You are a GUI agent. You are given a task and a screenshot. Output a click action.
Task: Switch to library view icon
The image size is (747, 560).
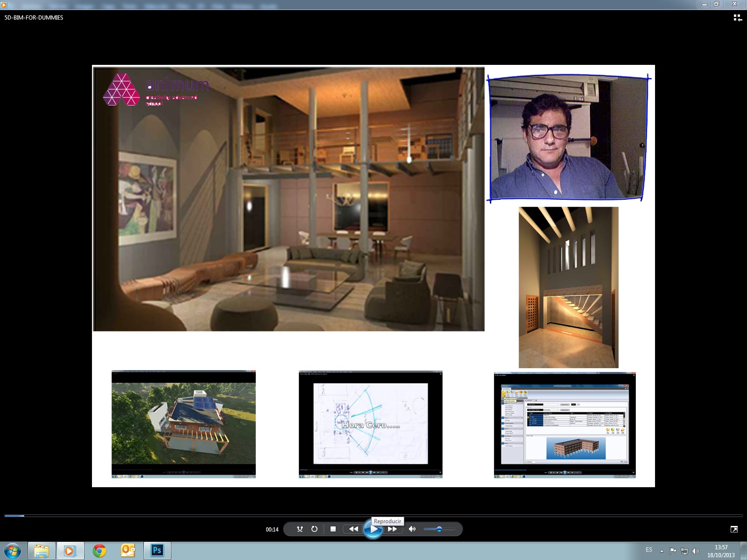coord(737,18)
